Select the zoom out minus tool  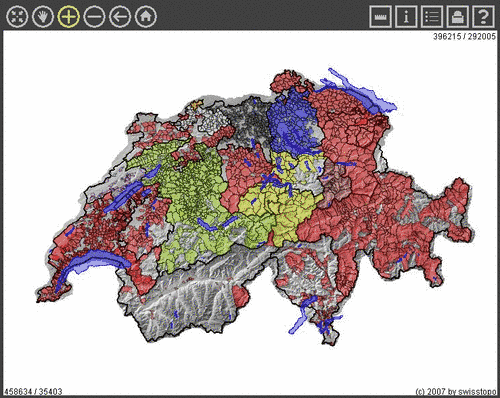(94, 16)
